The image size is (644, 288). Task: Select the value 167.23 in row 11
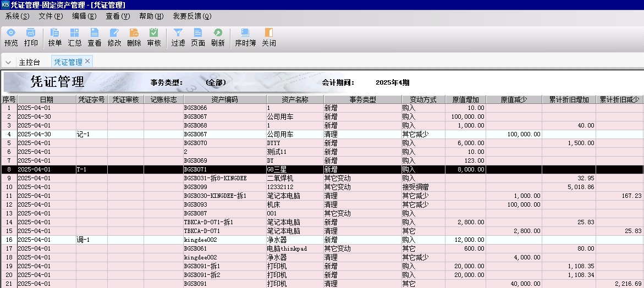[x=620, y=196]
